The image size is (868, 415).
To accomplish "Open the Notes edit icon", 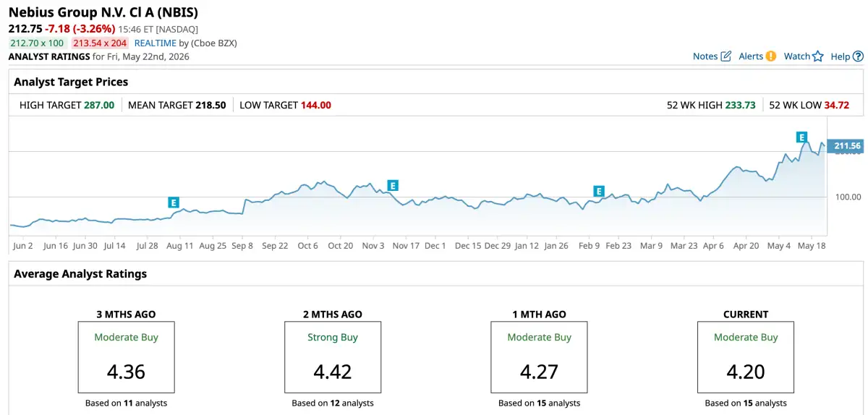I will pos(726,56).
